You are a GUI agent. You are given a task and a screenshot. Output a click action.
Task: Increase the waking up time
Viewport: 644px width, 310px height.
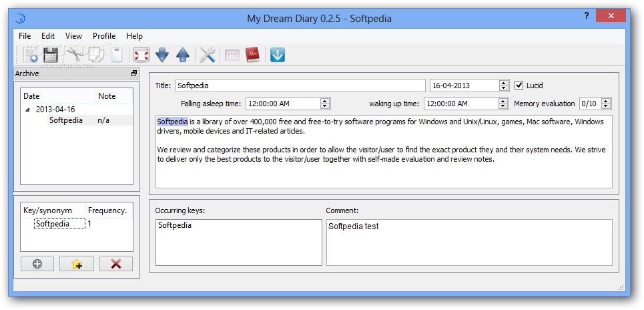pyautogui.click(x=503, y=101)
